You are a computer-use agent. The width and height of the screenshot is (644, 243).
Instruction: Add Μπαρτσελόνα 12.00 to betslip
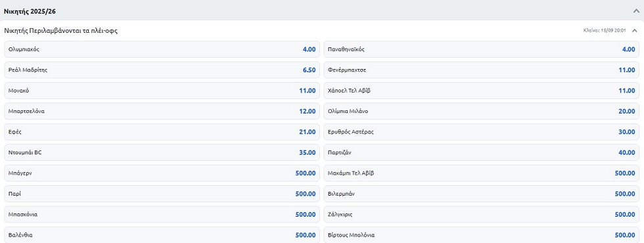pos(162,111)
